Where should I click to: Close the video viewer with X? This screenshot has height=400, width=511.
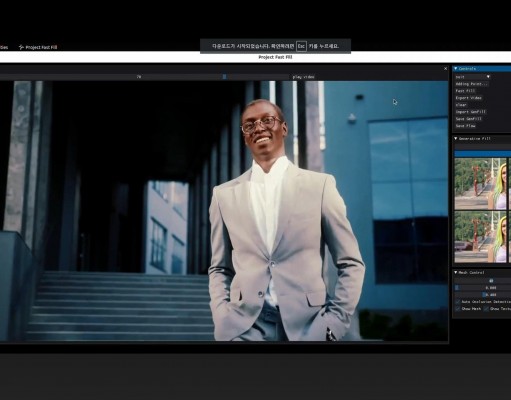(x=445, y=69)
